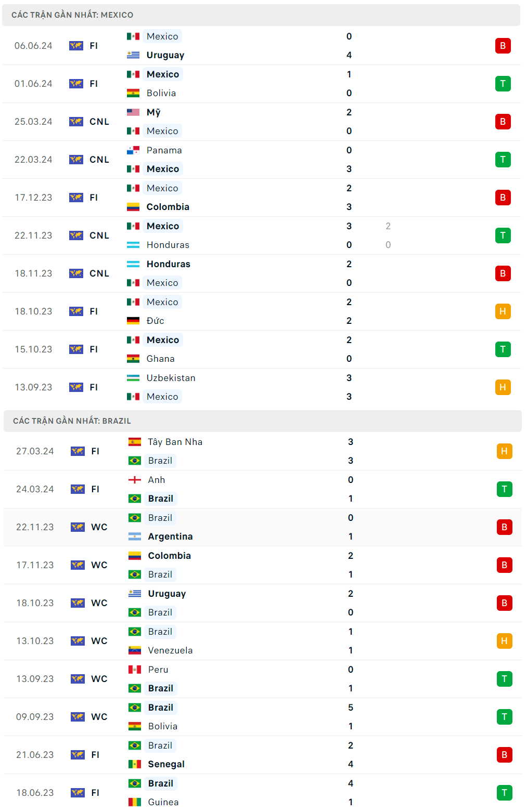Click the Spain flag next to Tây Ban Nha
Image resolution: width=527 pixels, height=812 pixels.
[135, 442]
